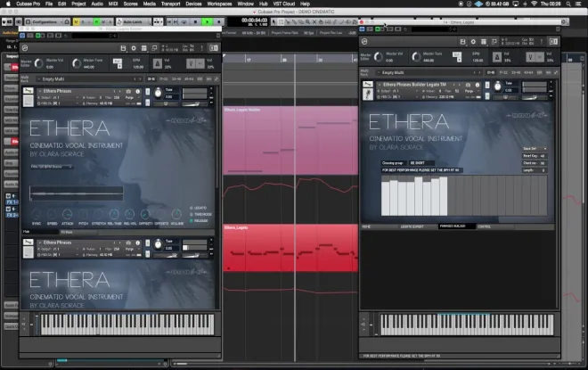Viewport: 588px width, 370px height.
Task: Open macOS Spotlight search icon
Action: point(568,4)
